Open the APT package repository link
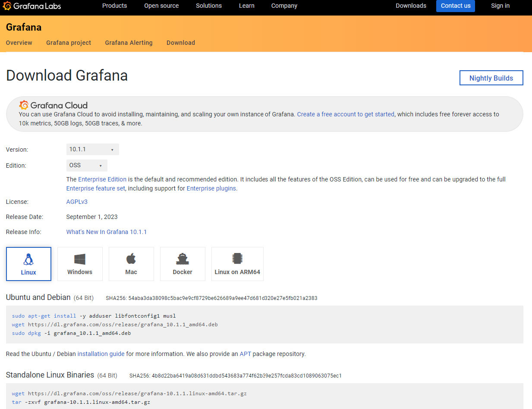532x409 pixels. [245, 354]
